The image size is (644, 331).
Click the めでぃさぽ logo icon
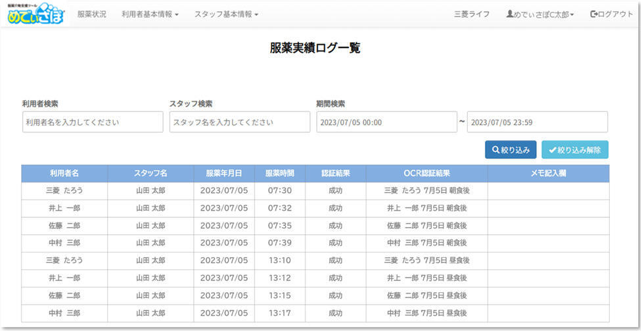coord(36,14)
